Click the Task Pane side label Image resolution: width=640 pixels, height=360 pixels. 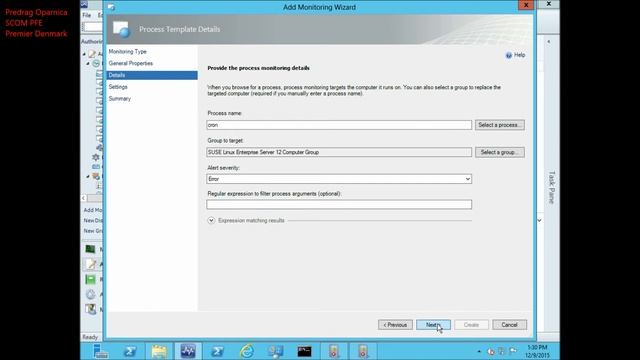click(x=551, y=187)
